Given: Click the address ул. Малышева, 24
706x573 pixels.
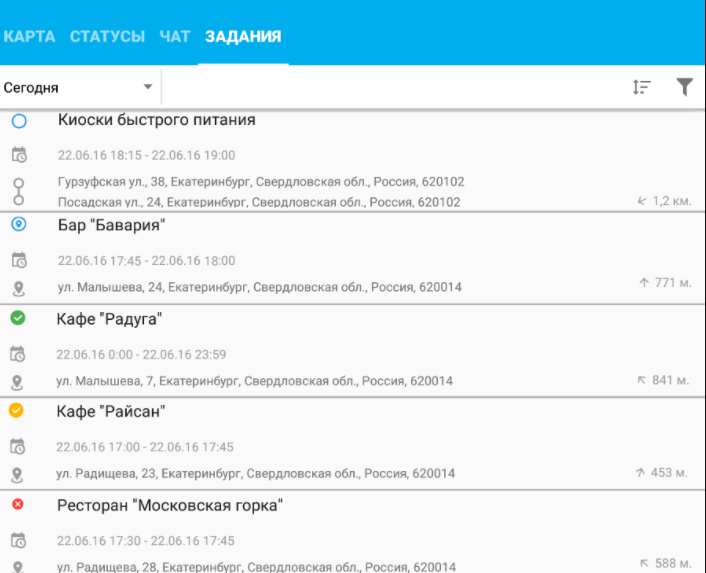Looking at the screenshot, I should coord(259,287).
